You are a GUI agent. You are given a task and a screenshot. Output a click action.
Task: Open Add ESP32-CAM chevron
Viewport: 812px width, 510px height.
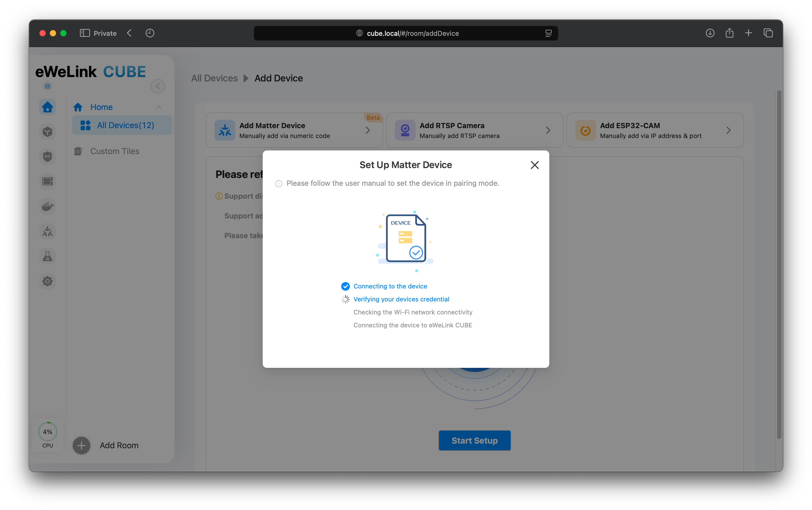728,130
